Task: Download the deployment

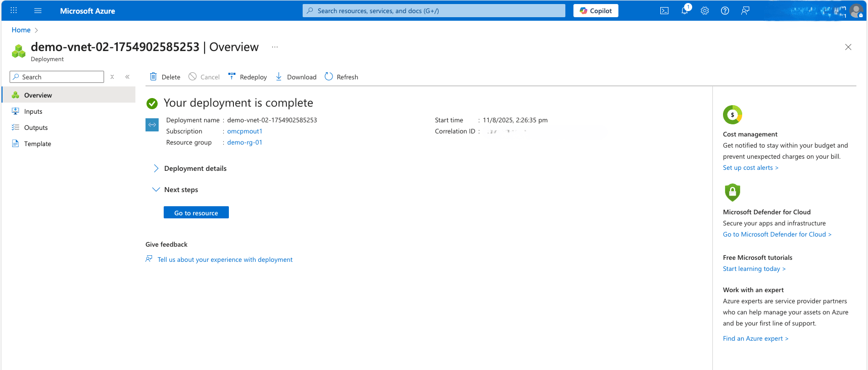Action: tap(296, 77)
